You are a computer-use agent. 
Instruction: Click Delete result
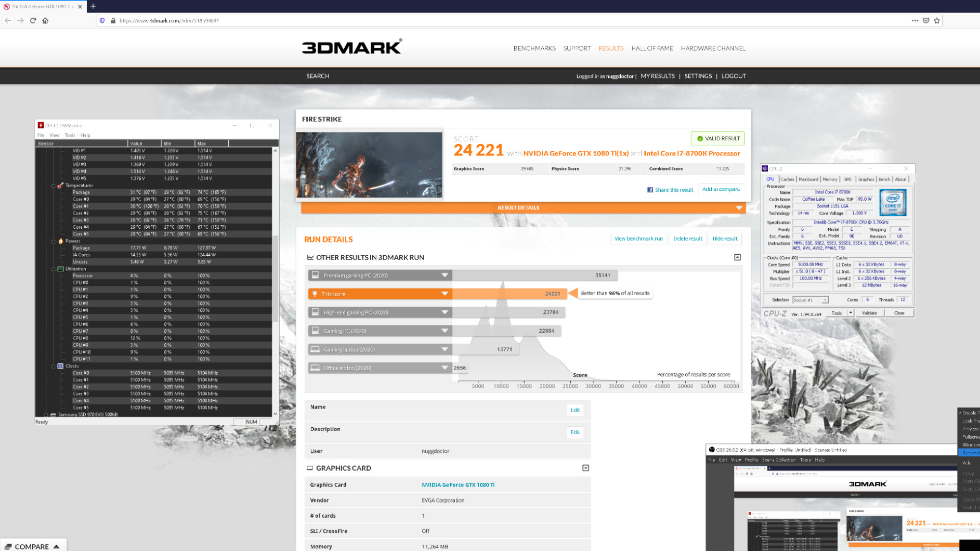tap(687, 239)
